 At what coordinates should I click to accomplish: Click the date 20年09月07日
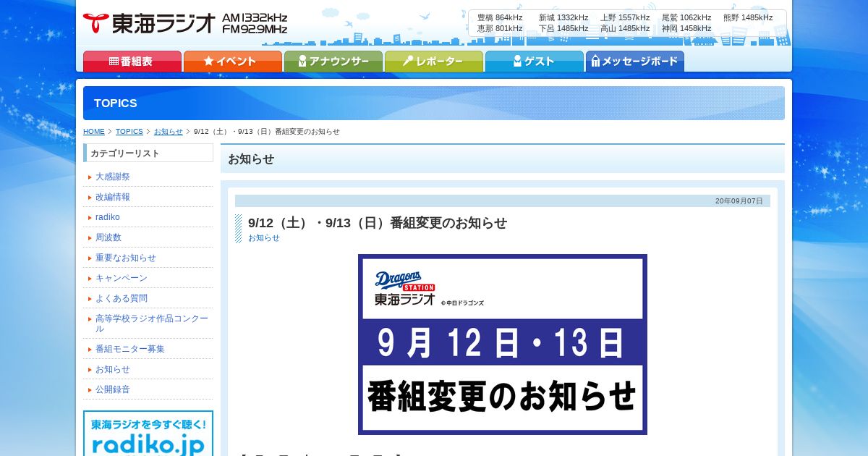point(739,201)
